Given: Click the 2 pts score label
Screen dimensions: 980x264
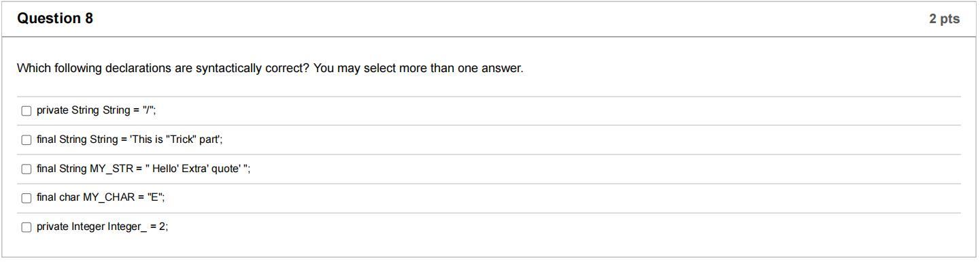Looking at the screenshot, I should [x=945, y=19].
